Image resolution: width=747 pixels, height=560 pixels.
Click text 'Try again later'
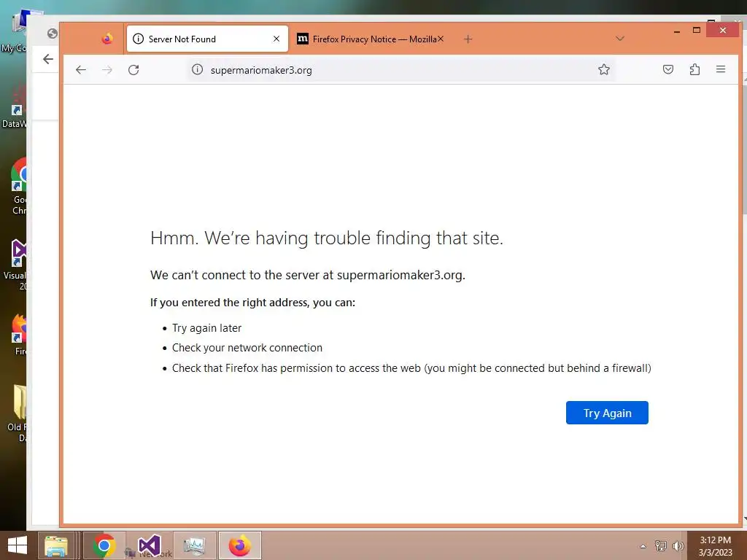(x=206, y=328)
